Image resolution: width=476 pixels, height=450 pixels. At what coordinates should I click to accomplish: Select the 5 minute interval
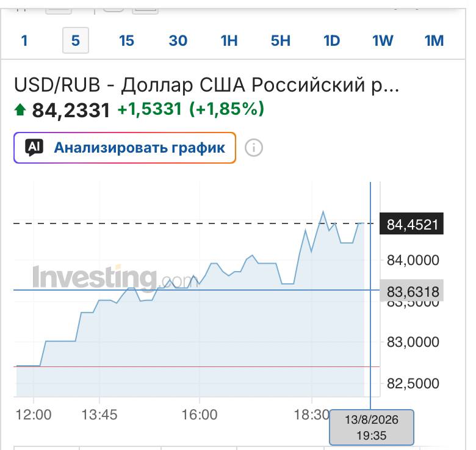[76, 40]
